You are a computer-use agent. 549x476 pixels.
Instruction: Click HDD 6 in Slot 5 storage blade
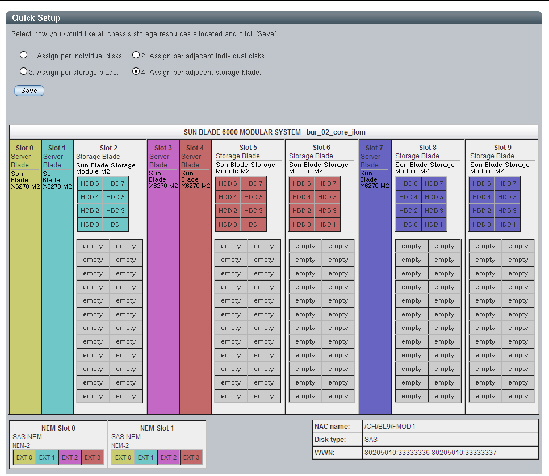pyautogui.click(x=228, y=183)
